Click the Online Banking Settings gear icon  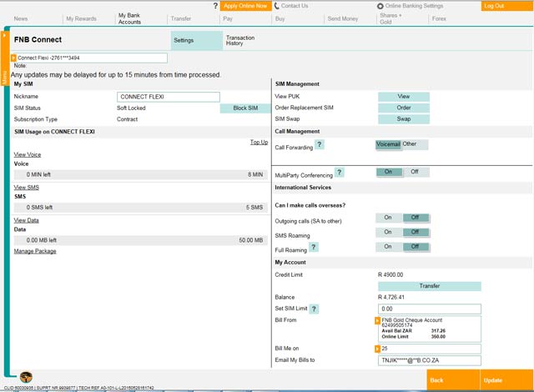coord(380,6)
